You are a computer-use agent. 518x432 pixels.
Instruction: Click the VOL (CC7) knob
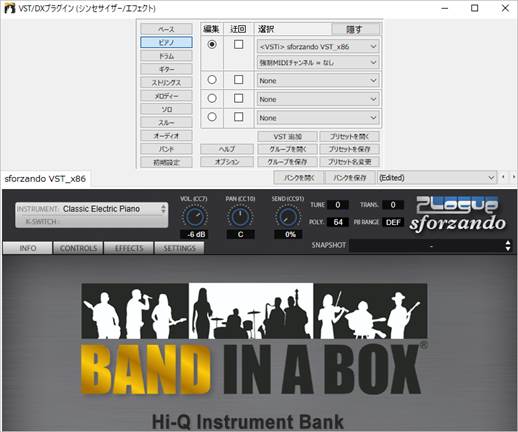195,217
